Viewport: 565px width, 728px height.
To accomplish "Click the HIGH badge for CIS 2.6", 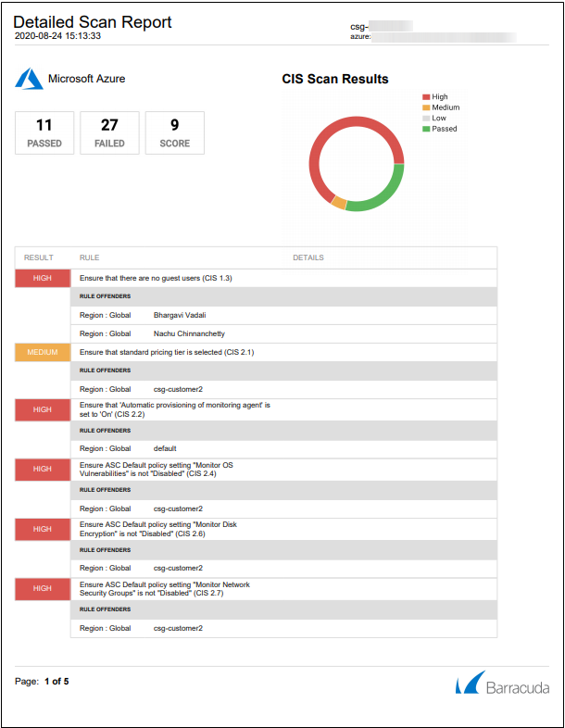I will (43, 529).
